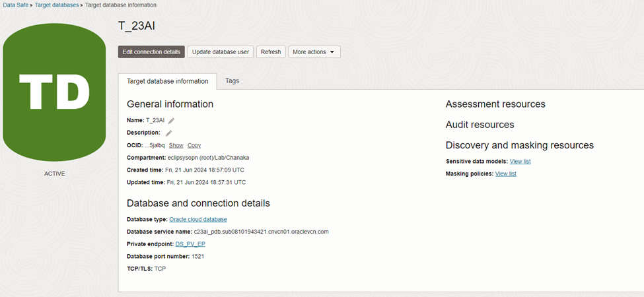Open the DS_PV_EP private endpoint link
644x297 pixels.
pos(190,244)
